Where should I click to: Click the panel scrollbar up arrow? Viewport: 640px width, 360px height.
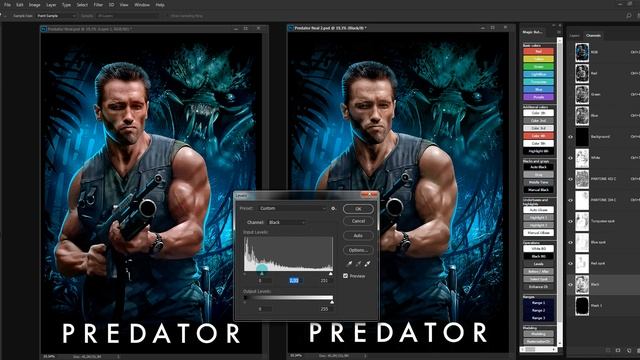[560, 41]
